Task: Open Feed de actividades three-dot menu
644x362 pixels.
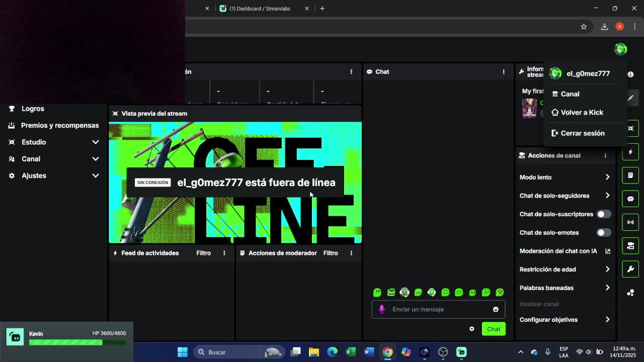Action: click(224, 253)
